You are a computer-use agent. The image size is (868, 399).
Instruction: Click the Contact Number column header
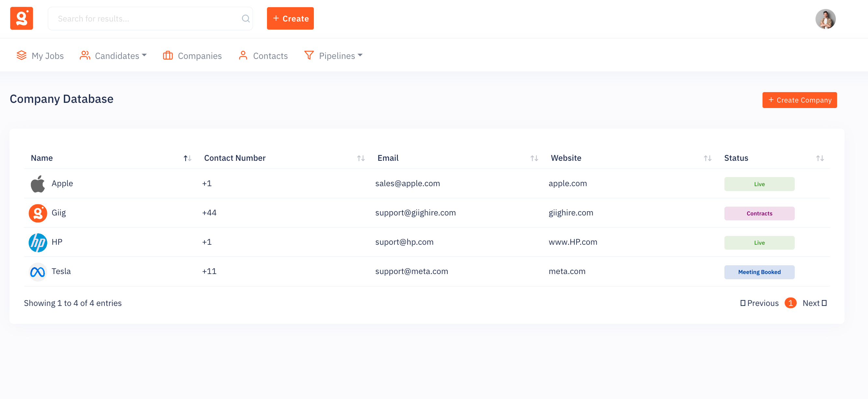click(234, 158)
